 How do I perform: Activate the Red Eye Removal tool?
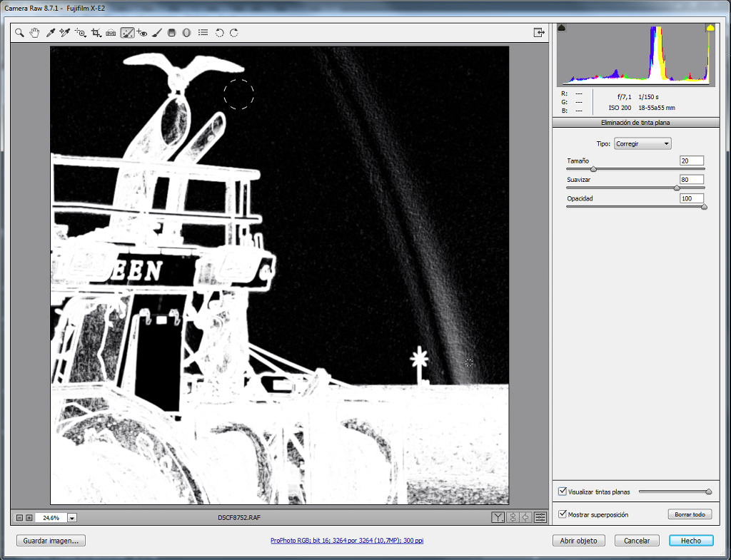[x=142, y=33]
